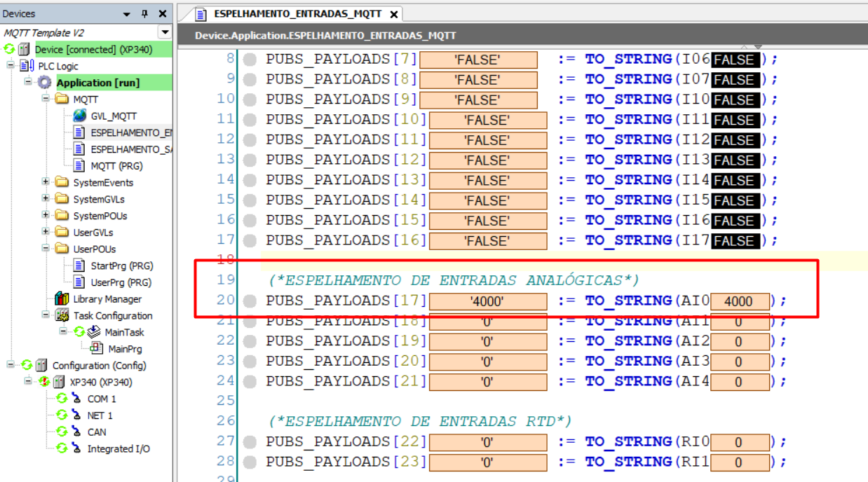The width and height of the screenshot is (868, 482).
Task: Collapse the MQTT folder node
Action: [x=46, y=99]
